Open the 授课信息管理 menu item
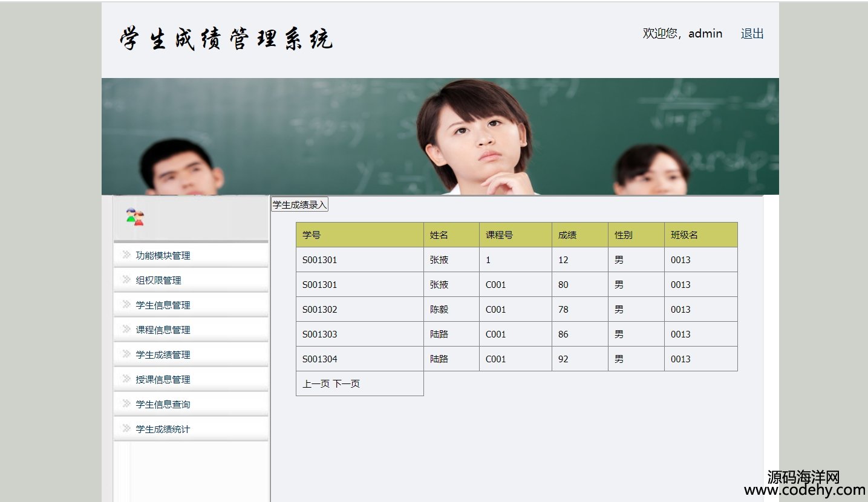Screen dimensions: 868x502 [163, 380]
